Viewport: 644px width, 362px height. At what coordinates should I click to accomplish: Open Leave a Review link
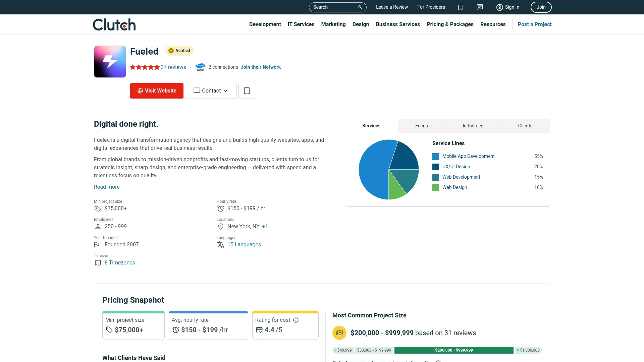click(x=392, y=7)
